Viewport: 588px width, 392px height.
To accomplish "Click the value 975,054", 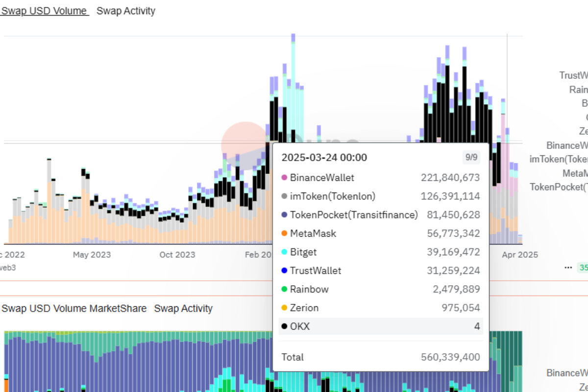I will tap(461, 308).
